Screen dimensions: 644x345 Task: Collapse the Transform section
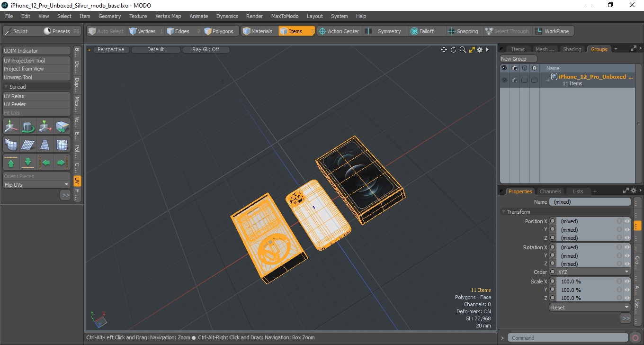(x=503, y=212)
